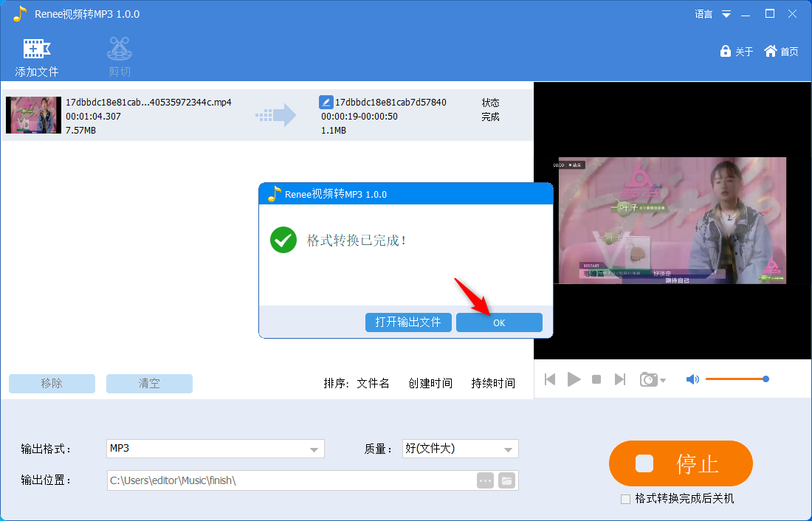
Task: Open the About lock icon
Action: click(x=725, y=51)
